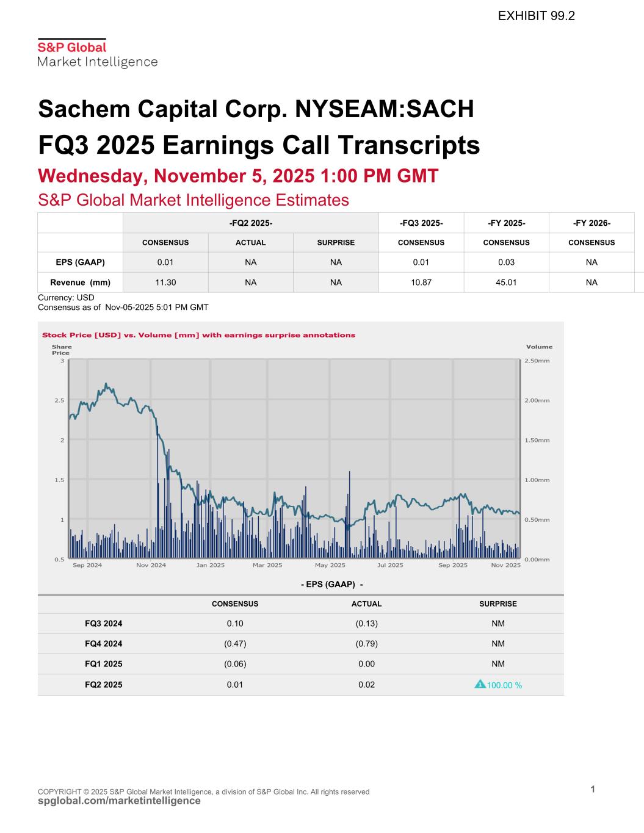Screen dimensions: 644x833
Task: Click the 45.01 FY 2025 revenue consensus cell
Action: pos(506,283)
